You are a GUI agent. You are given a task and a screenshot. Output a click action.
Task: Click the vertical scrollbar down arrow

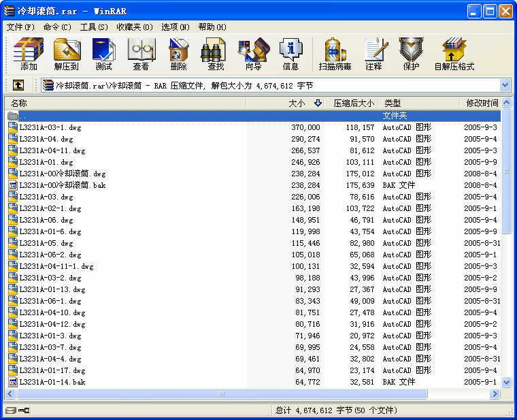506,383
